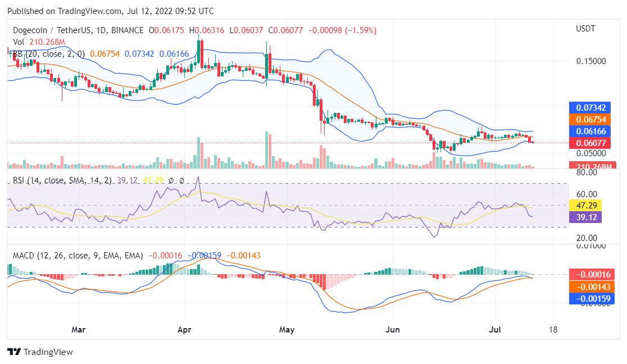Click the Vol indicator legend label

19,42
